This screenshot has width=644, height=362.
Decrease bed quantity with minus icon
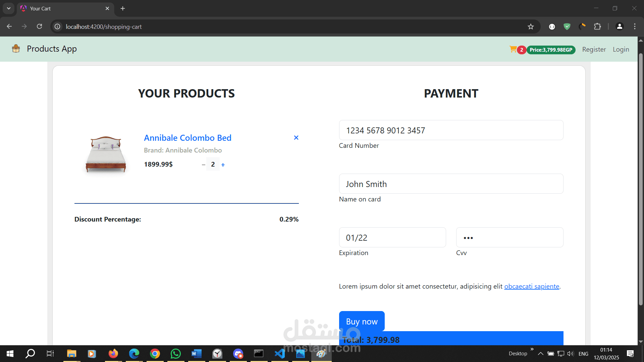(x=203, y=165)
